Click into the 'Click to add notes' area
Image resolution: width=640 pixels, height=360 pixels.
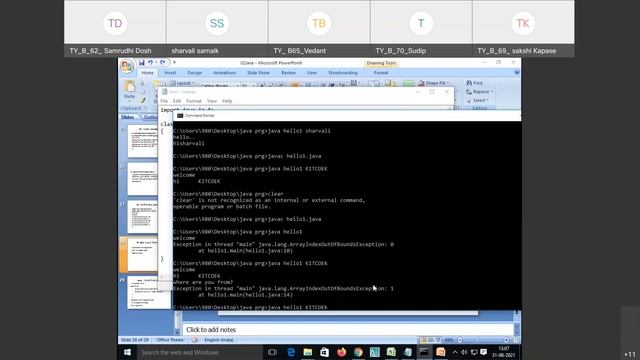[x=348, y=329]
